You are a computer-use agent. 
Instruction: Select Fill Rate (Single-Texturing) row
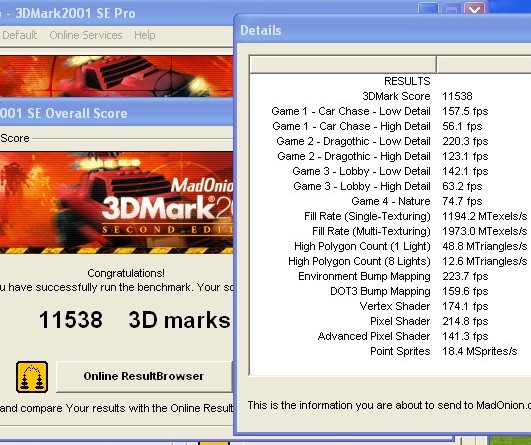367,216
